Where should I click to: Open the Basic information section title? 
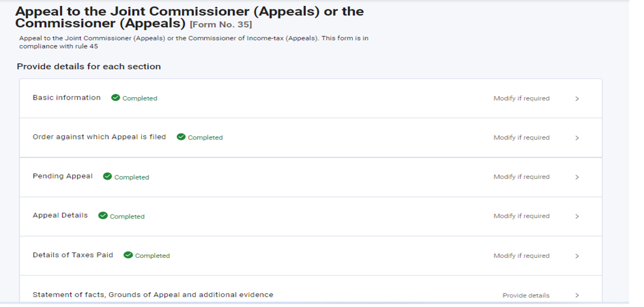[x=66, y=98]
